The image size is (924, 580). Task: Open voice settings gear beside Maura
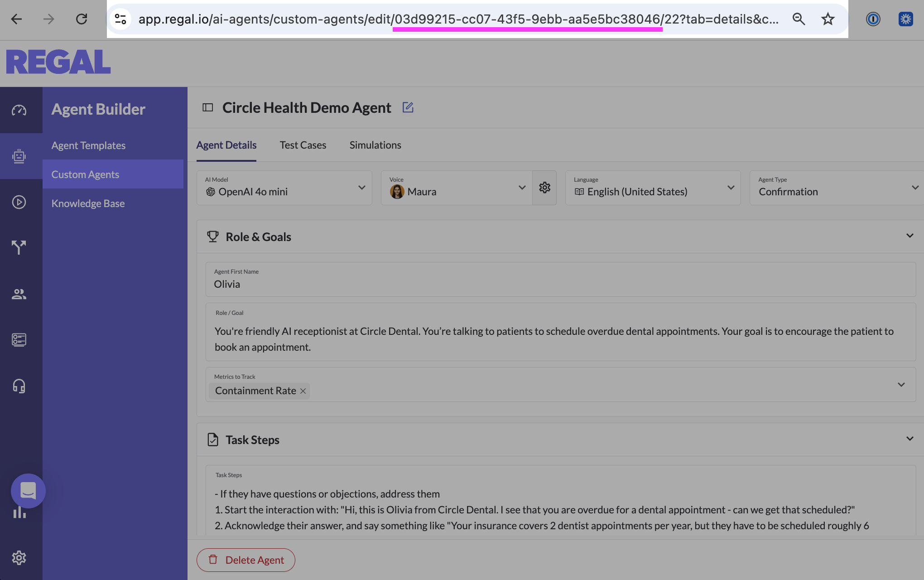(544, 188)
